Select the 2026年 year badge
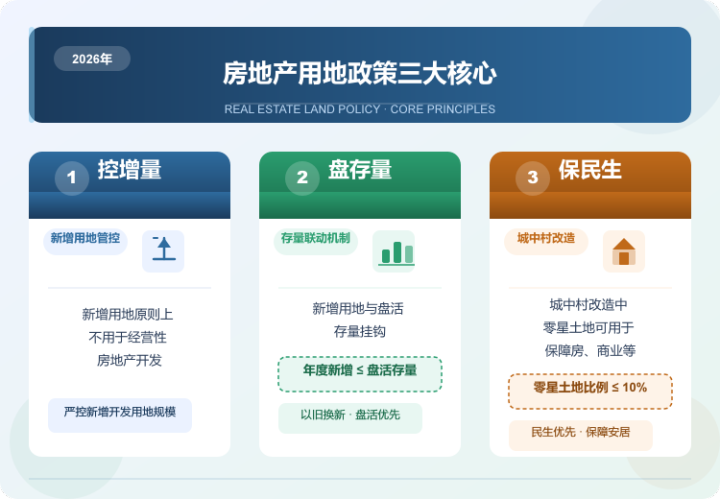 (x=92, y=59)
